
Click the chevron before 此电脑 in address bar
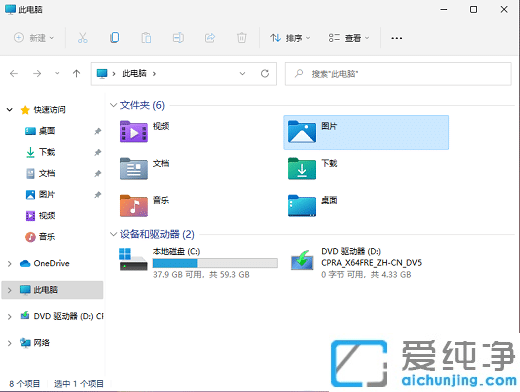click(114, 74)
